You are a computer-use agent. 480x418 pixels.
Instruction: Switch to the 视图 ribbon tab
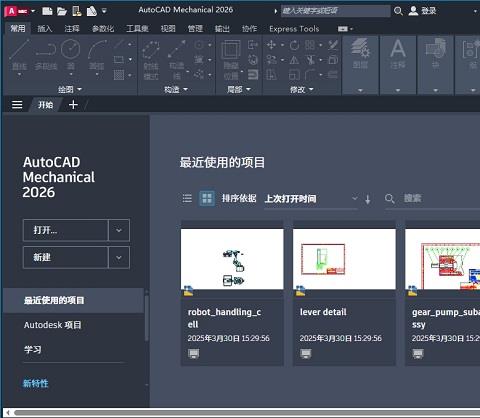tap(168, 29)
